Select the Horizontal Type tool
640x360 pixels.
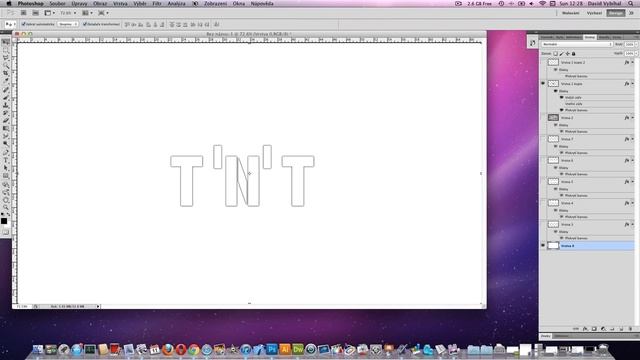coord(6,160)
